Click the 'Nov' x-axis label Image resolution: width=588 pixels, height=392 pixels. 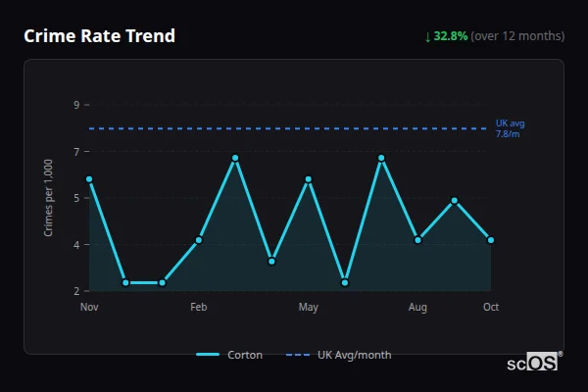click(x=89, y=307)
